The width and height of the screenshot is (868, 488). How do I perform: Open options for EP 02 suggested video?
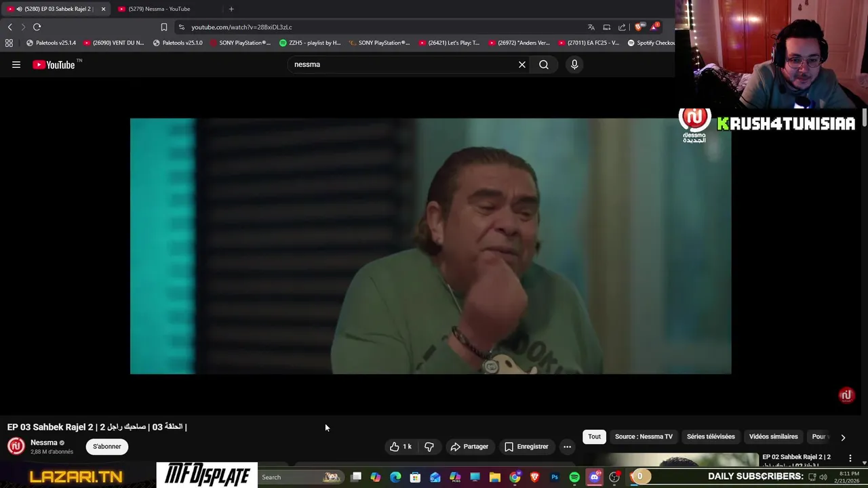pyautogui.click(x=850, y=458)
